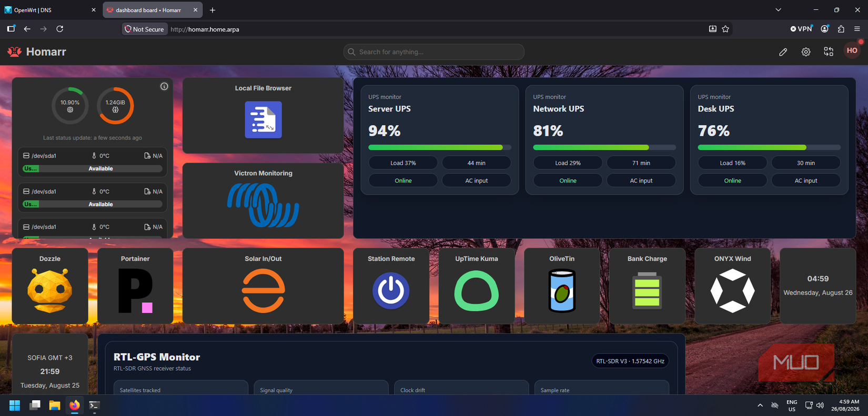Viewport: 868px width, 416px height.
Task: Click the Station Remote power icon
Action: [x=391, y=291]
